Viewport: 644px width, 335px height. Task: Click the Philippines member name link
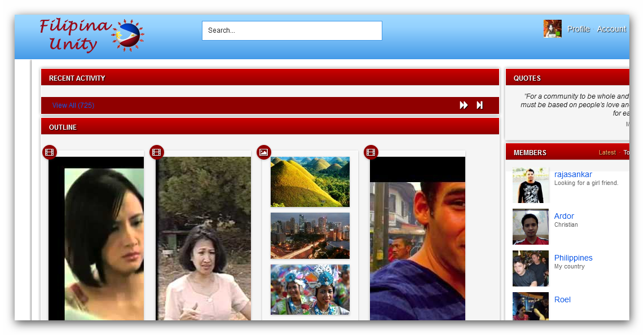pyautogui.click(x=573, y=258)
